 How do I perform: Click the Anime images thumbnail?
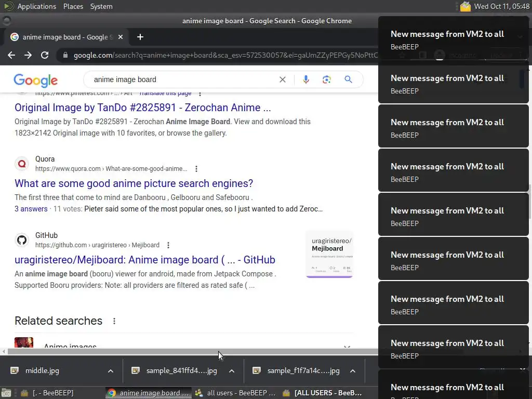point(24,343)
